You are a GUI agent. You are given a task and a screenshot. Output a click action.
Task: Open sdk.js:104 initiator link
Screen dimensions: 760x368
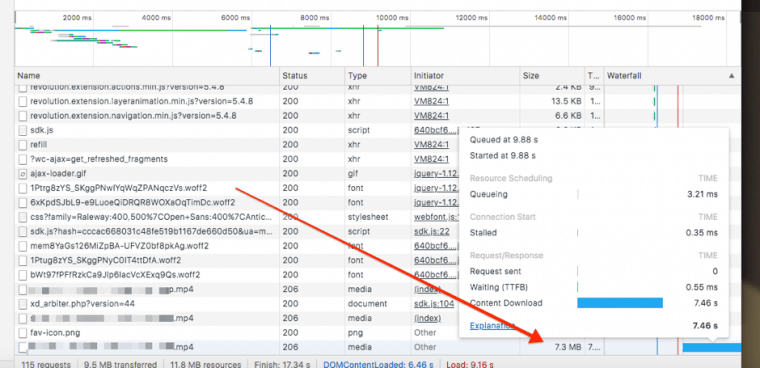[x=434, y=304]
